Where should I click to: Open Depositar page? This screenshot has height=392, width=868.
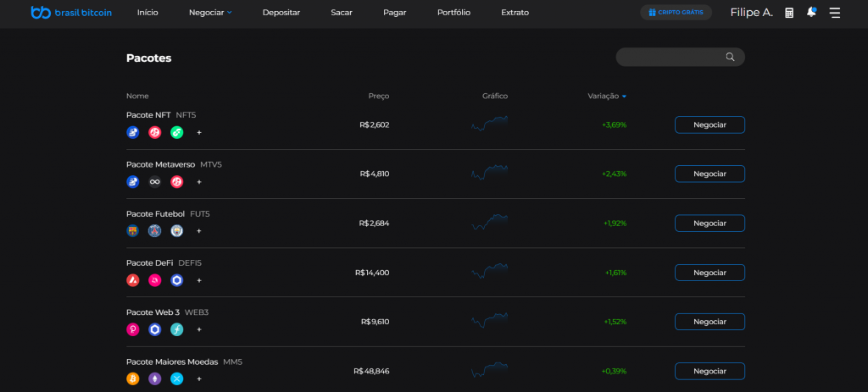point(281,13)
